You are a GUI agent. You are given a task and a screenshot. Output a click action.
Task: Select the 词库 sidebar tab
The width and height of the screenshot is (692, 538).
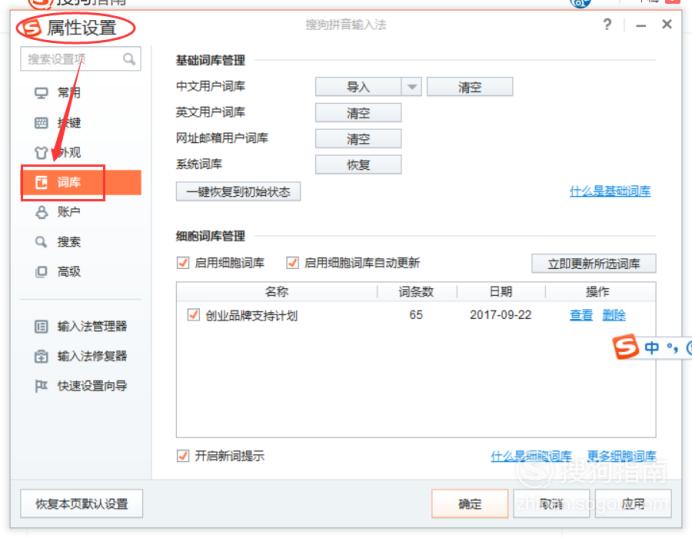81,182
